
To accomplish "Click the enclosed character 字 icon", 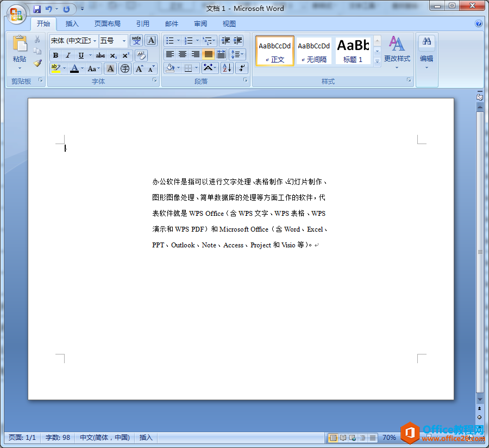I will 125,69.
